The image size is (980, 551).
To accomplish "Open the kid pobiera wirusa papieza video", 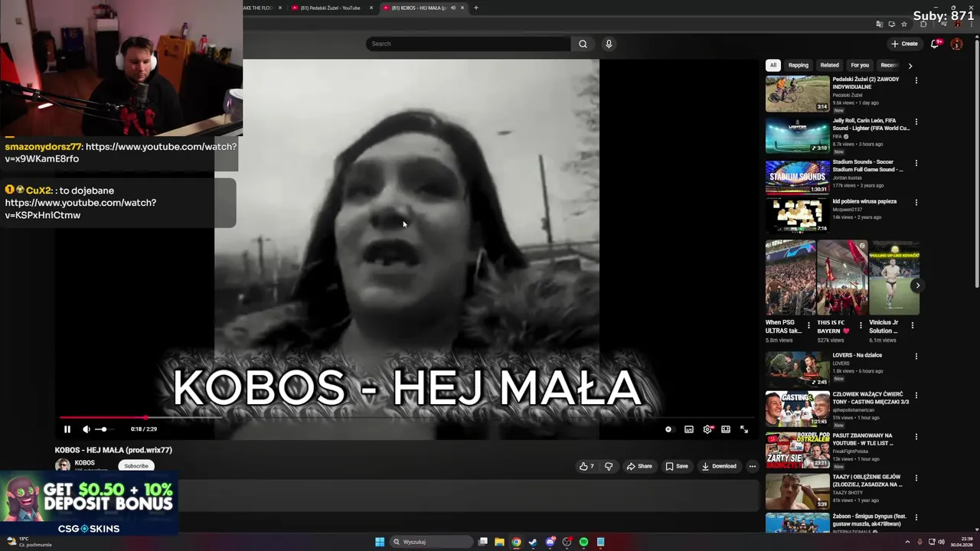I will click(x=864, y=201).
